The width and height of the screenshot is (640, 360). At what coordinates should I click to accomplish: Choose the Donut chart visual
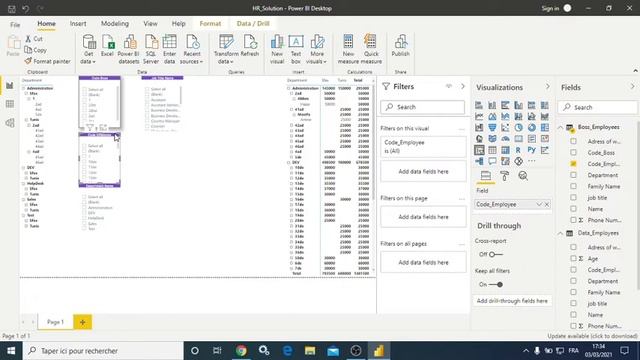click(531, 127)
